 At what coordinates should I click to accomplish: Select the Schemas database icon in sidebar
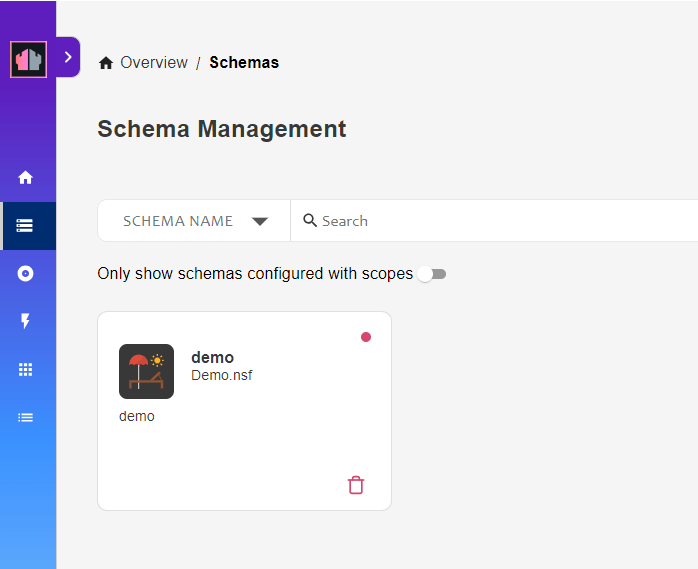tap(24, 226)
